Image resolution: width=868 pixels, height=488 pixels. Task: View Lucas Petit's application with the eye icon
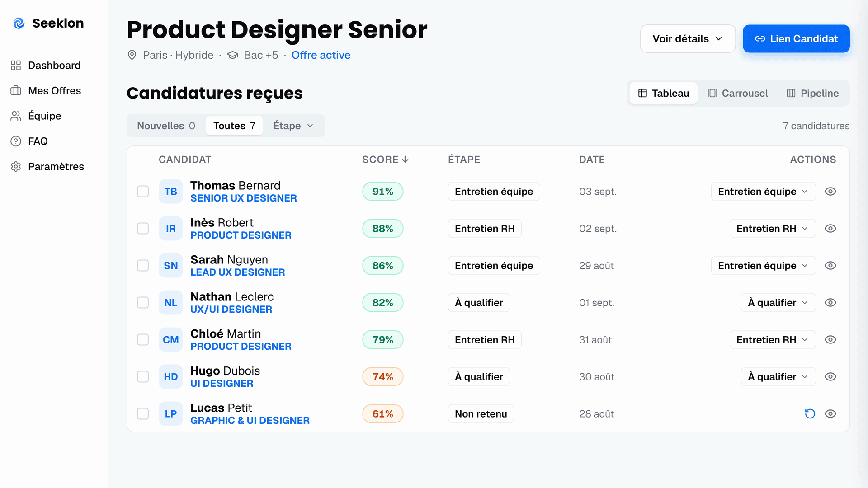830,414
